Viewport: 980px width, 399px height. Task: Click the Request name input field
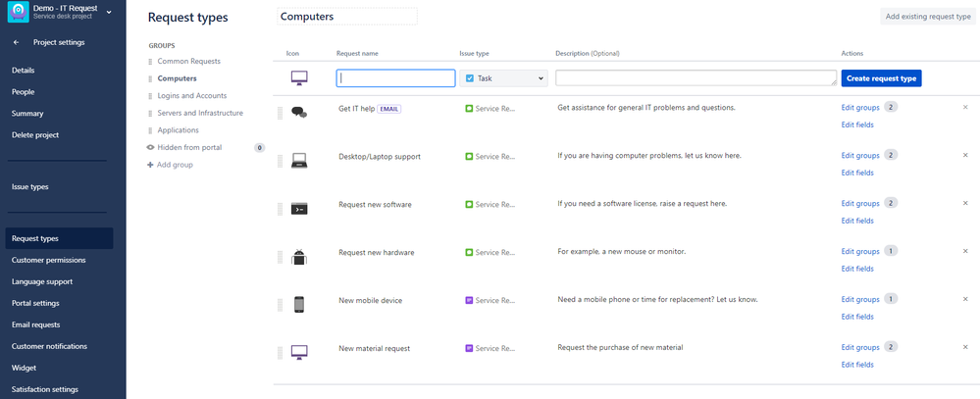[395, 78]
